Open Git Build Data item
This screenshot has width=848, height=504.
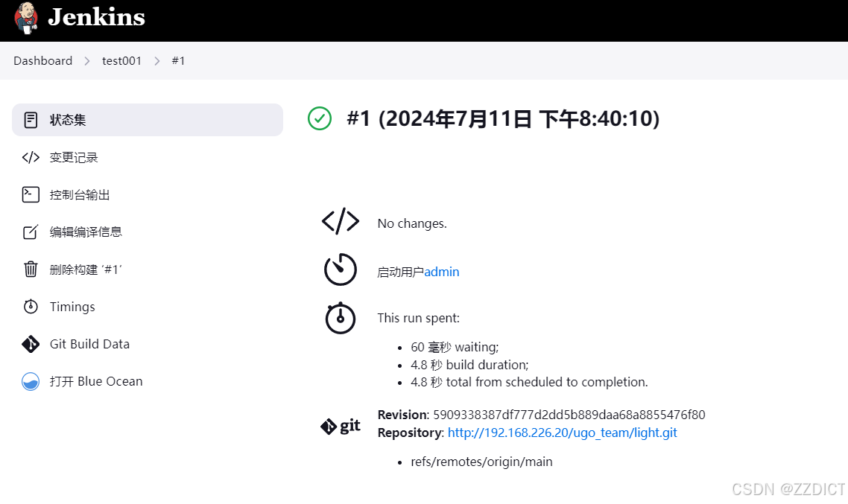point(147,343)
